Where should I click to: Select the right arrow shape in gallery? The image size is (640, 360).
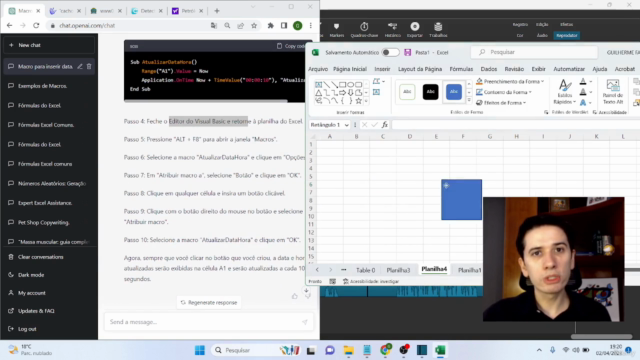[342, 93]
